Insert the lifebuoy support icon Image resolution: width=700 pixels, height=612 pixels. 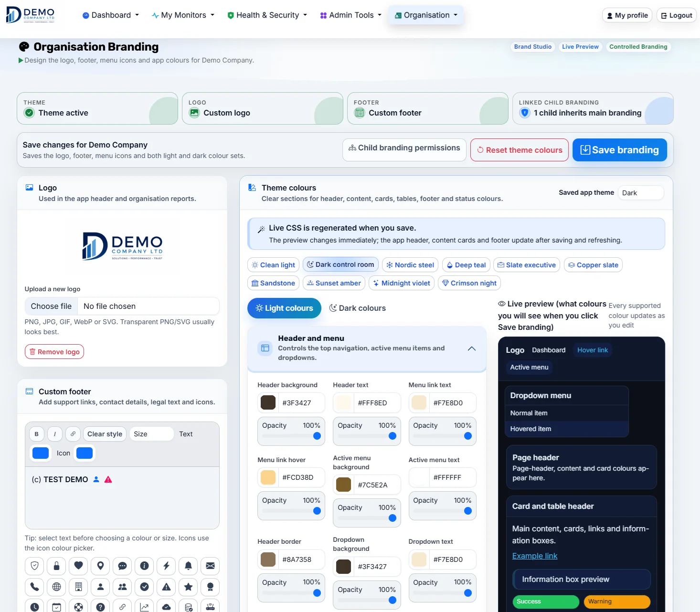point(78,607)
